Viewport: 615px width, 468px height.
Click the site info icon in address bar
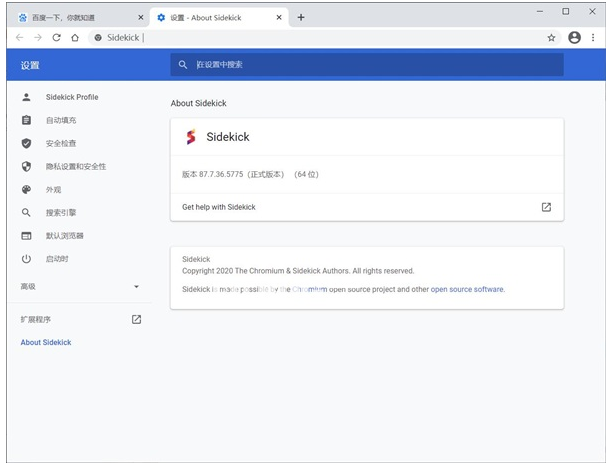[98, 38]
